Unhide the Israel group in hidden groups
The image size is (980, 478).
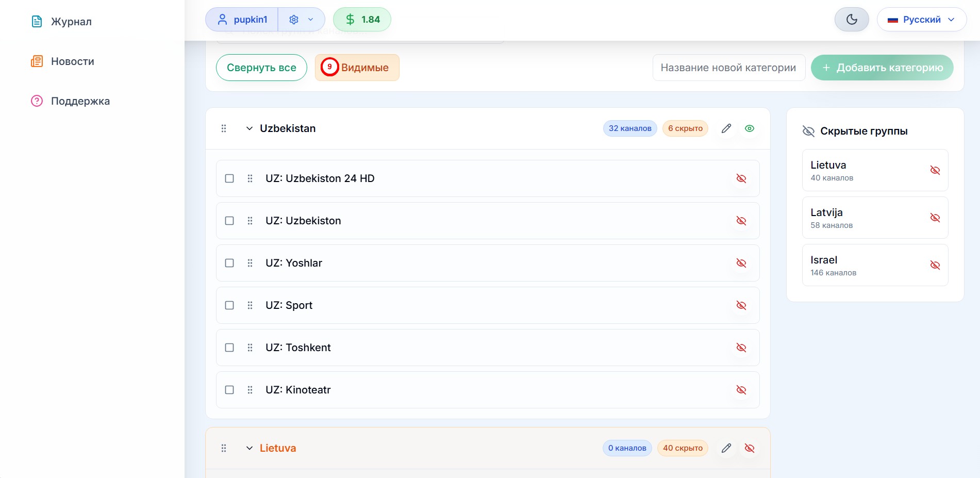935,265
